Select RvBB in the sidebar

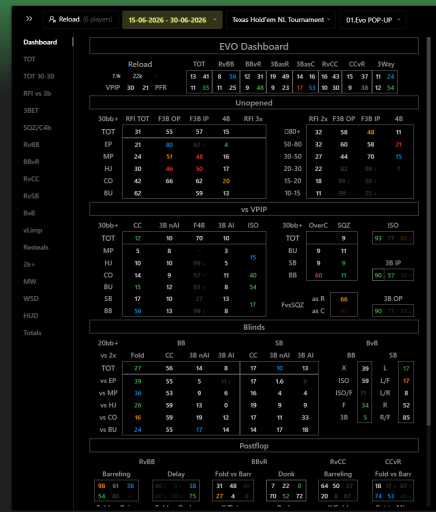tap(31, 145)
